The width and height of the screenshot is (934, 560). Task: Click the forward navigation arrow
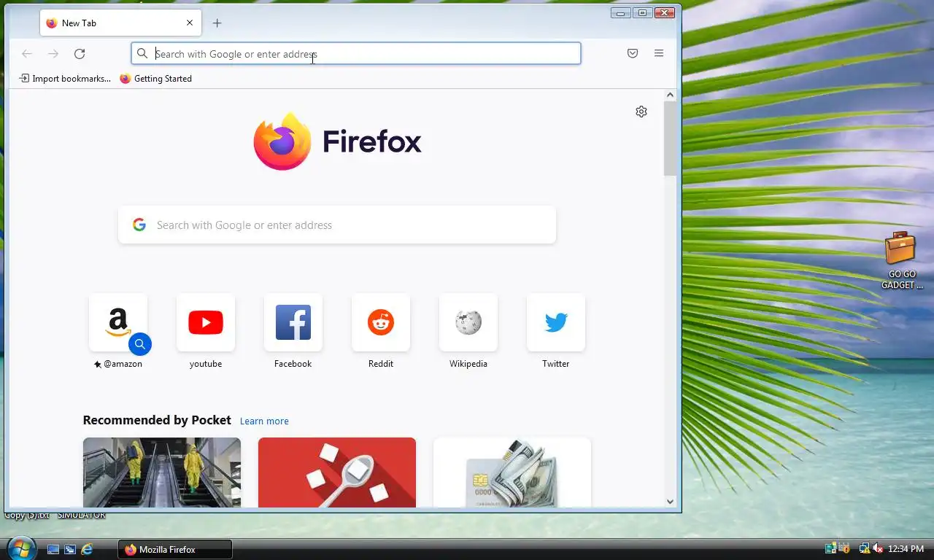(x=53, y=53)
